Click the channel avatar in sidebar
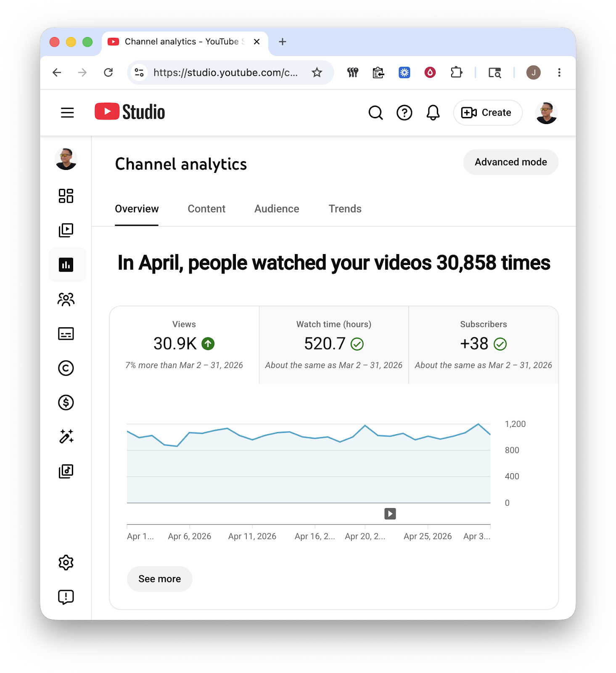The height and width of the screenshot is (673, 616). click(66, 159)
